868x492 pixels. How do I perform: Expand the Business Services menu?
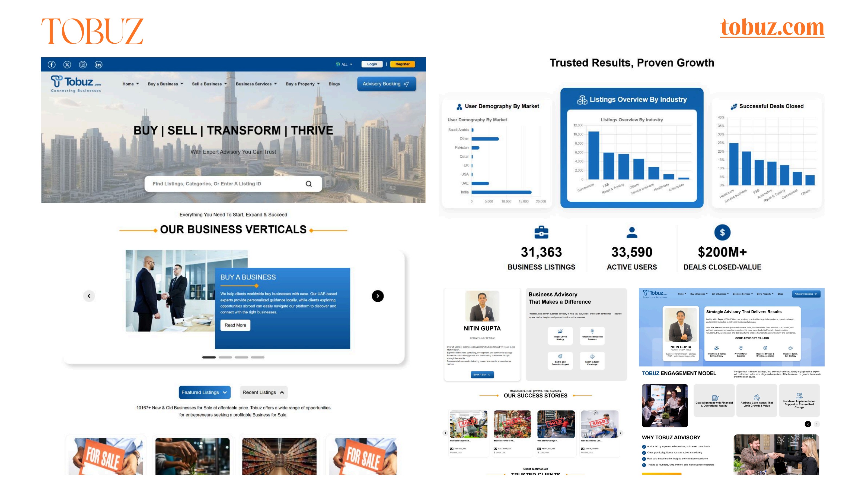[256, 84]
